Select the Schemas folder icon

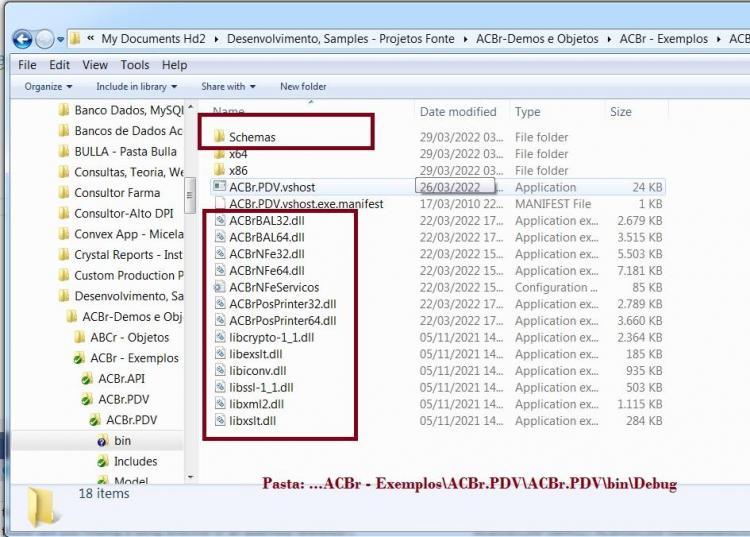click(x=219, y=137)
